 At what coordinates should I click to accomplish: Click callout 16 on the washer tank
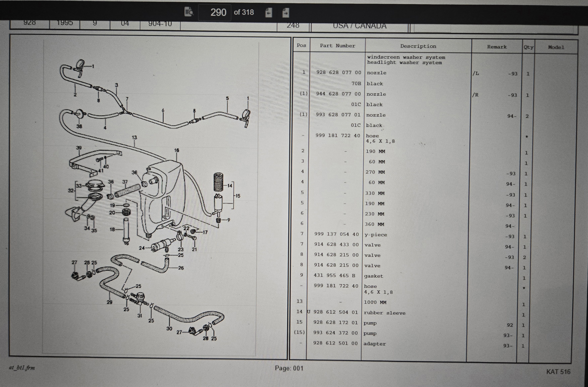pyautogui.click(x=176, y=150)
